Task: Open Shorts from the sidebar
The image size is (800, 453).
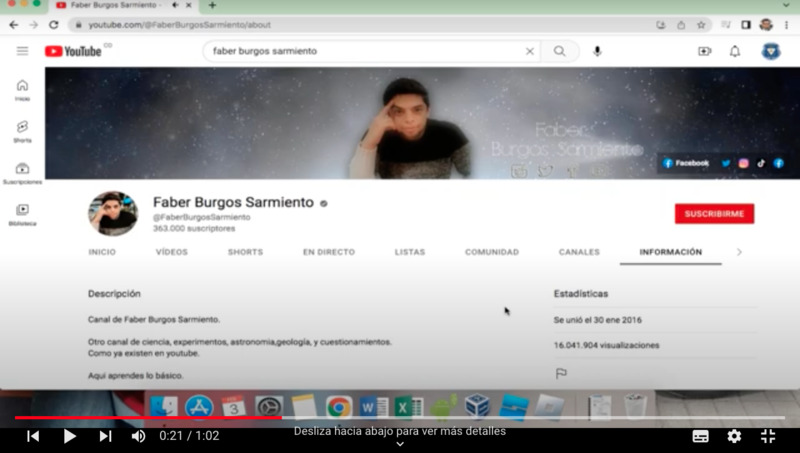Action: pyautogui.click(x=22, y=131)
